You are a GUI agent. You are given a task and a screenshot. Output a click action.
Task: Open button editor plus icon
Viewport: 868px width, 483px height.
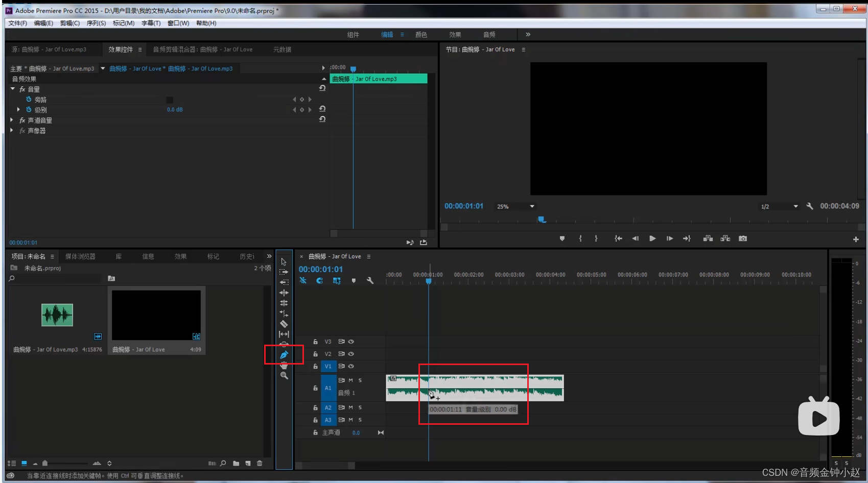coord(856,239)
